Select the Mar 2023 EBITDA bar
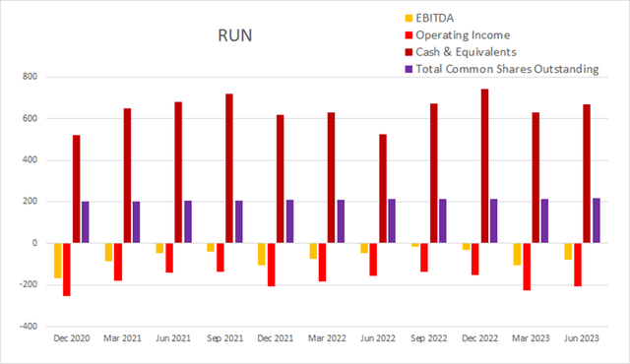 (517, 254)
